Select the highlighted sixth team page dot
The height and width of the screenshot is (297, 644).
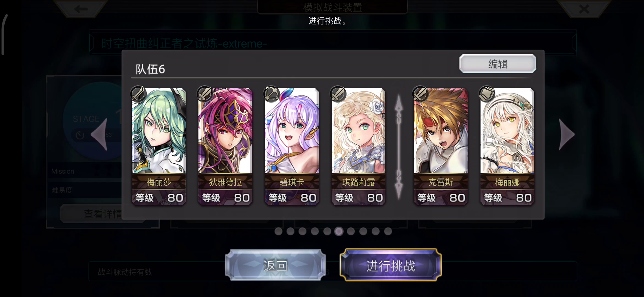pyautogui.click(x=339, y=231)
